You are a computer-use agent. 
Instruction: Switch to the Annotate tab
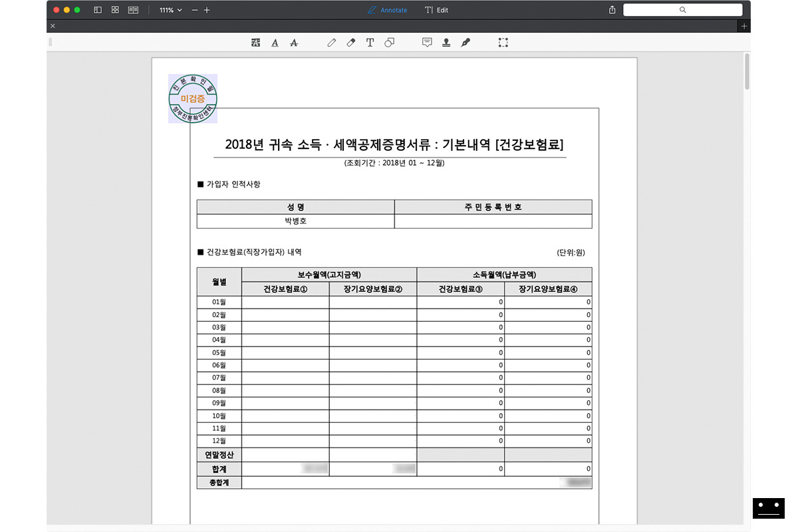pyautogui.click(x=388, y=9)
